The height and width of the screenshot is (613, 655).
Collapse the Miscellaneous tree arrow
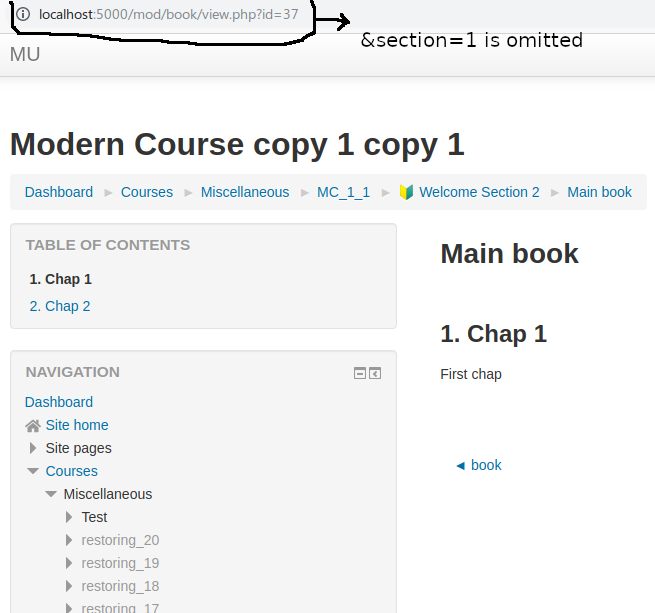[51, 494]
